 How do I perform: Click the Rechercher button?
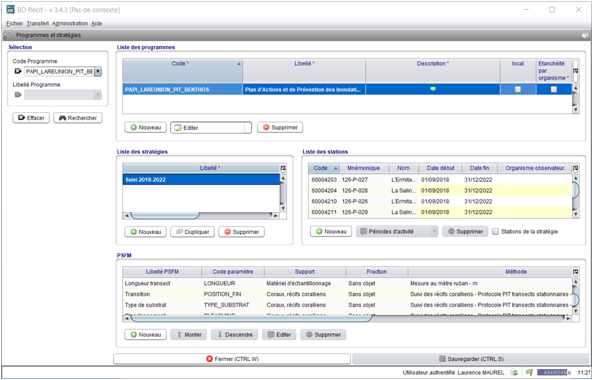click(78, 118)
